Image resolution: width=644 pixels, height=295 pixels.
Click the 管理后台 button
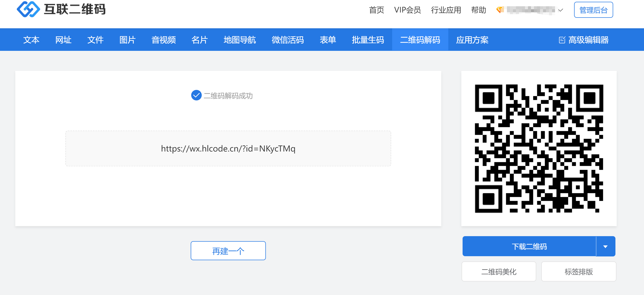click(594, 10)
